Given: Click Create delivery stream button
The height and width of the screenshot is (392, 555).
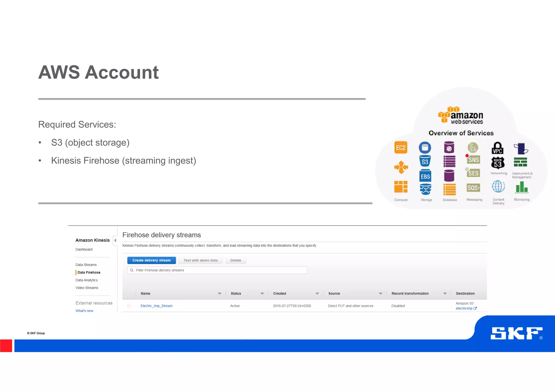Looking at the screenshot, I should click(x=151, y=260).
